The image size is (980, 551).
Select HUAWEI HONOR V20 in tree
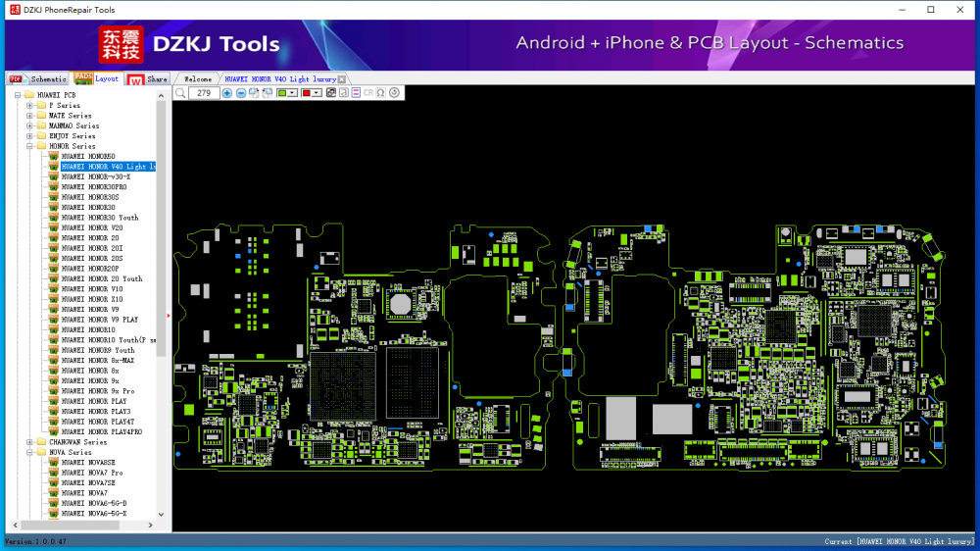coord(91,227)
